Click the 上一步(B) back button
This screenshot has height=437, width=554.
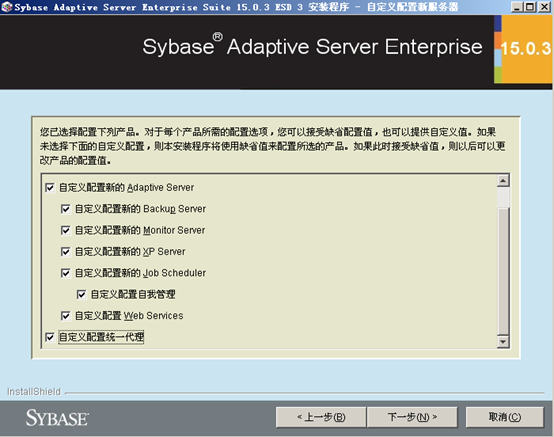coord(321,417)
